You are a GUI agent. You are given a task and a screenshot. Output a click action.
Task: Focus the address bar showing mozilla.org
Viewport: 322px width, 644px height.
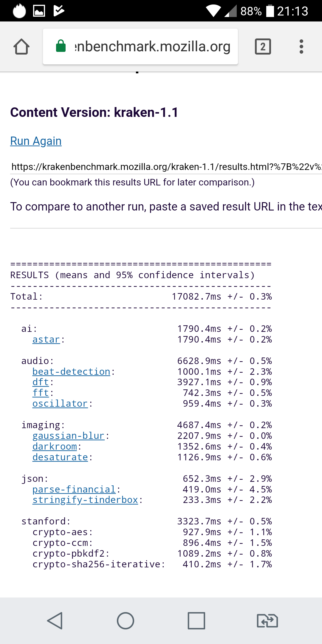[152, 47]
